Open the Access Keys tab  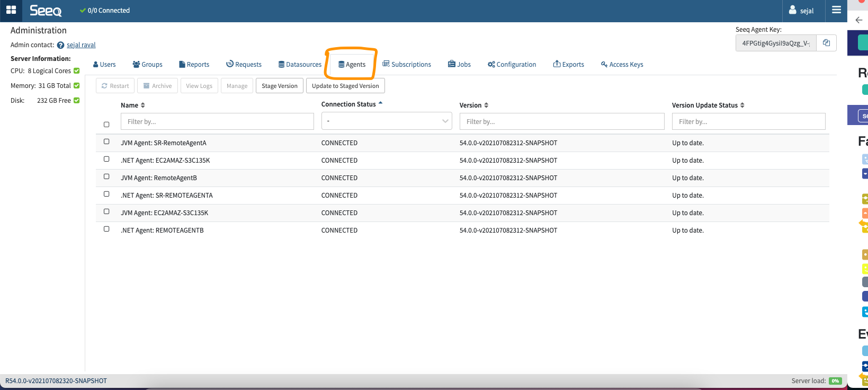coord(622,65)
